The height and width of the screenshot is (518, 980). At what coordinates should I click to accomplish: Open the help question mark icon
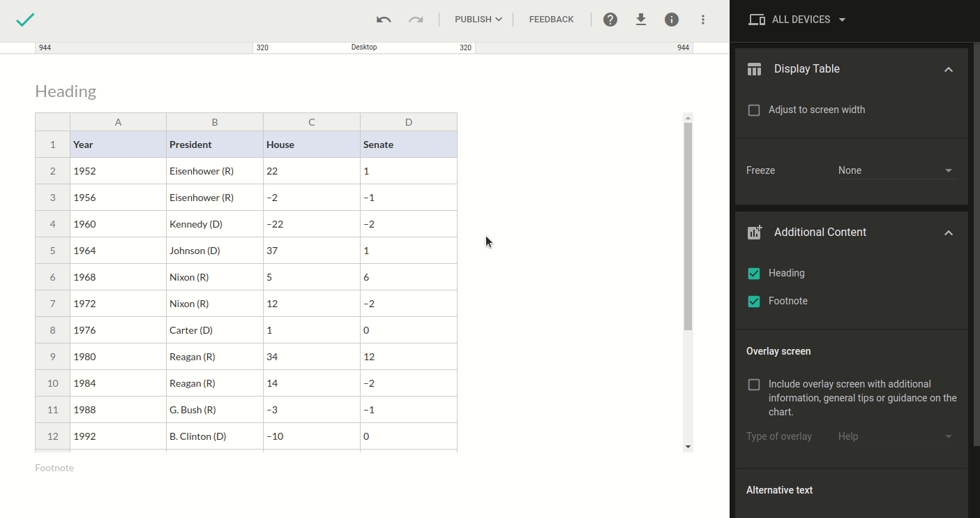(610, 20)
